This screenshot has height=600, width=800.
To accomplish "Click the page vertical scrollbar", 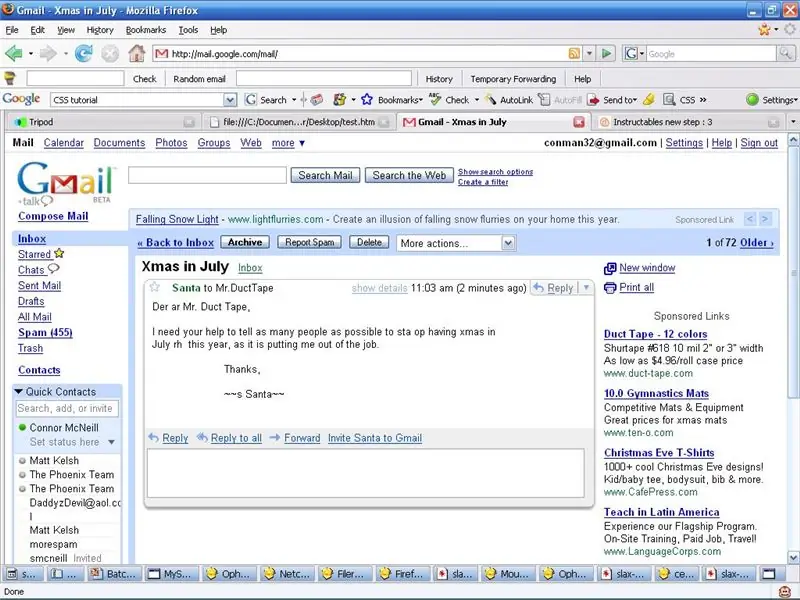I will click(x=793, y=272).
